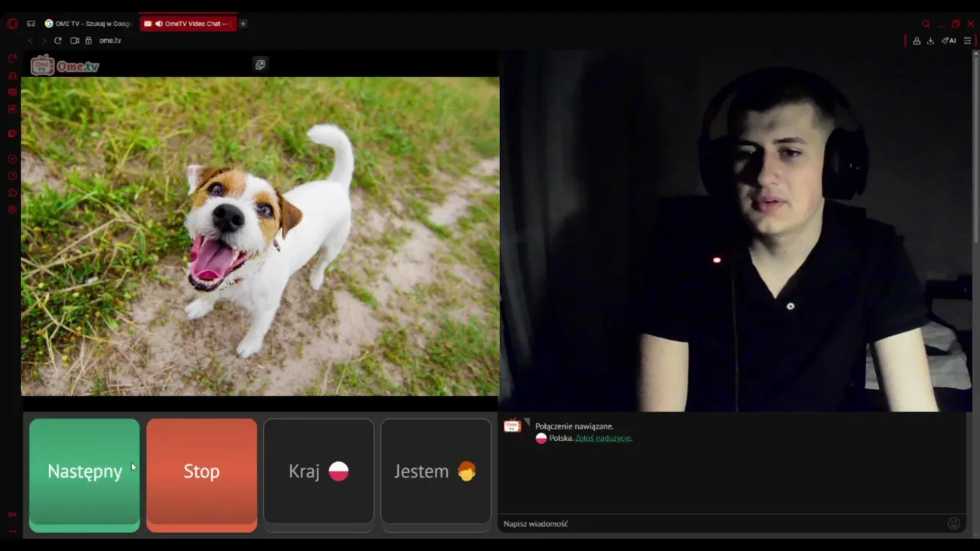Click the padlock site info icon

click(88, 41)
